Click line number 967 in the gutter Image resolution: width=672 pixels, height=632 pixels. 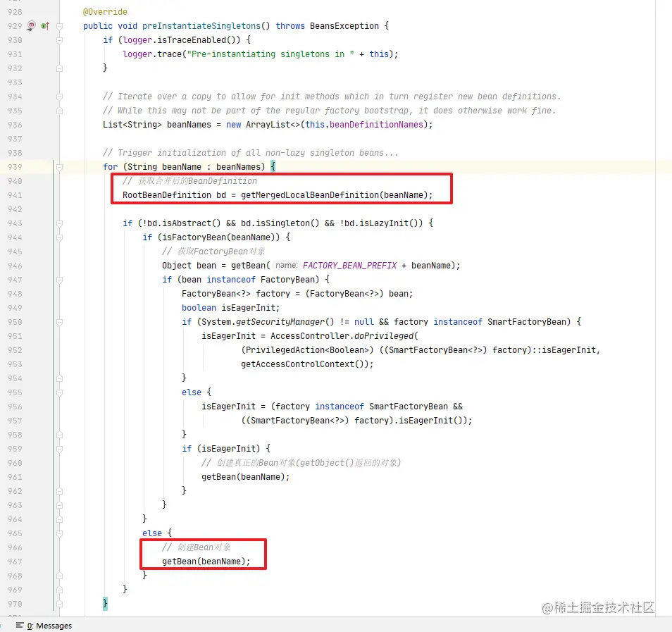(x=15, y=562)
